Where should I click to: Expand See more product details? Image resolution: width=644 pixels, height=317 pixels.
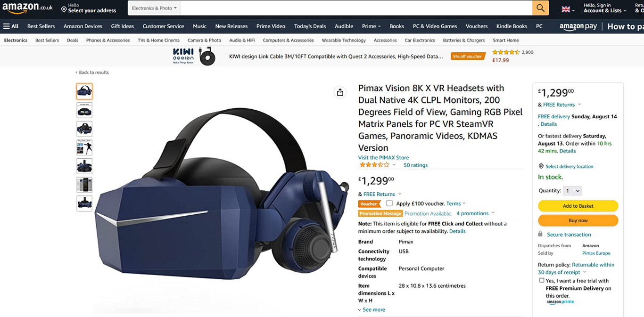[371, 310]
